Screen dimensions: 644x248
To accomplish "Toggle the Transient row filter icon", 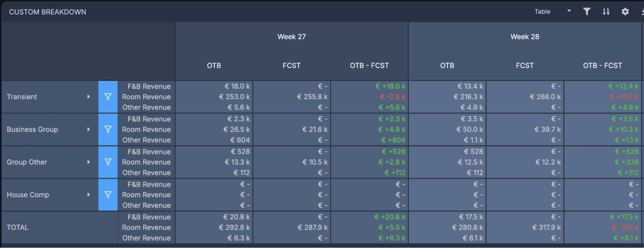I will [108, 97].
